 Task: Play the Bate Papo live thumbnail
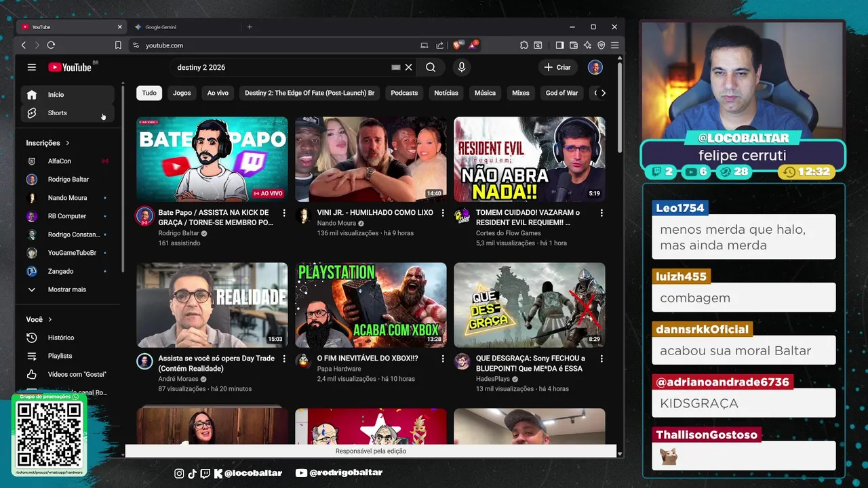coord(212,159)
